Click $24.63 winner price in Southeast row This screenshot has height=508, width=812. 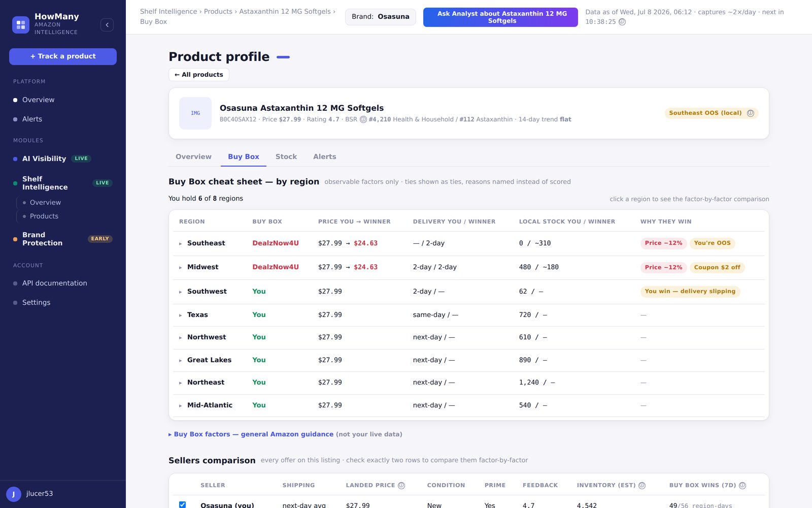pos(365,243)
